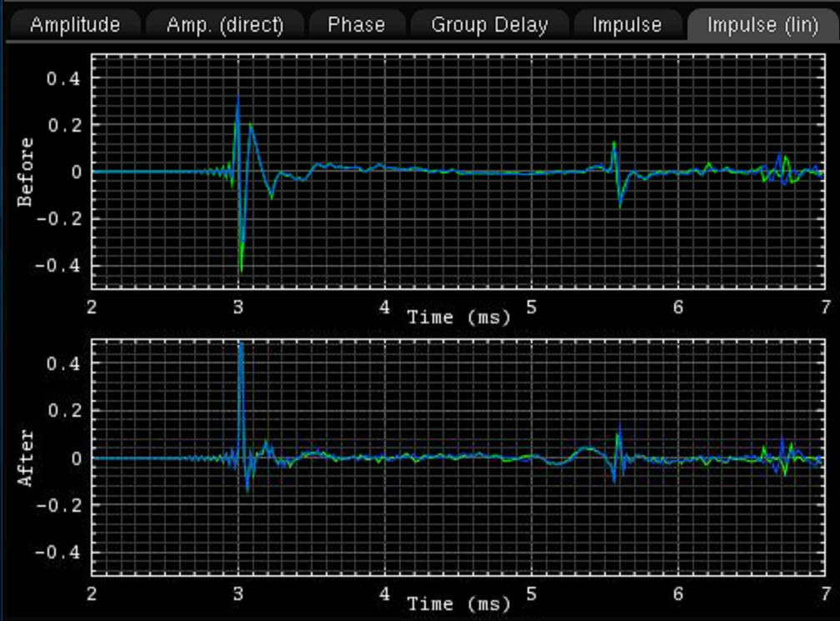Open the Amp. (direct) tab
This screenshot has height=621, width=840.
[225, 25]
